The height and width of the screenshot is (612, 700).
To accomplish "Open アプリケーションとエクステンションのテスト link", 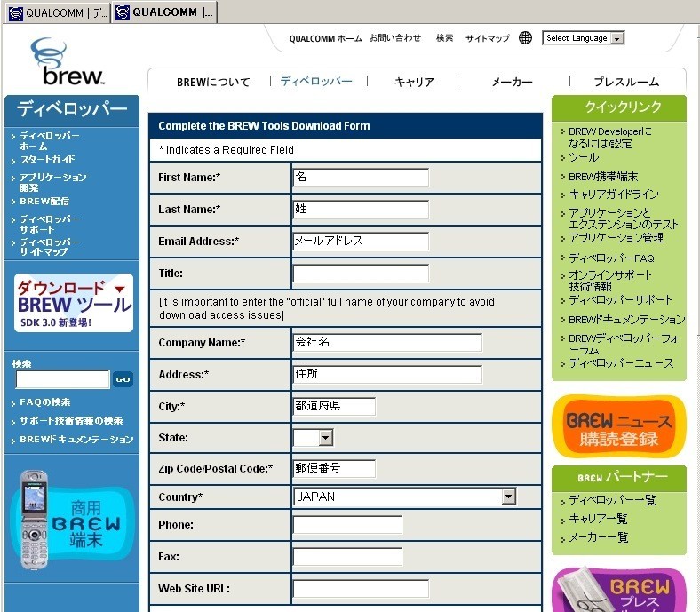I will [623, 219].
